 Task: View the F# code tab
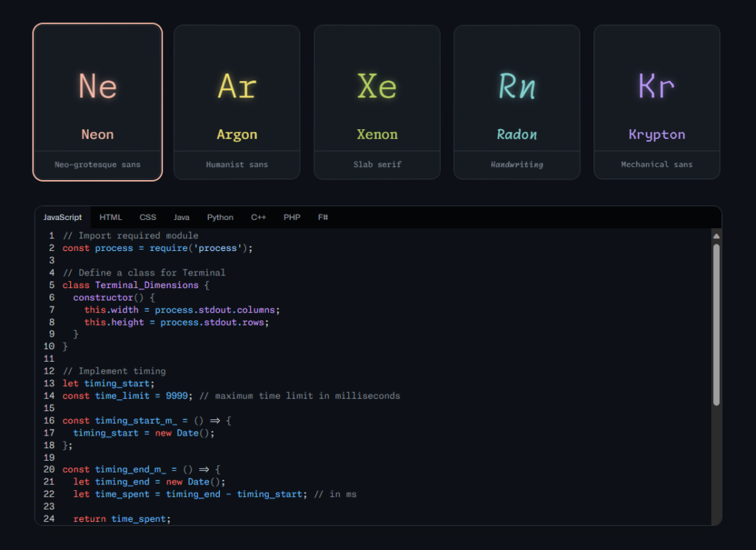point(323,217)
